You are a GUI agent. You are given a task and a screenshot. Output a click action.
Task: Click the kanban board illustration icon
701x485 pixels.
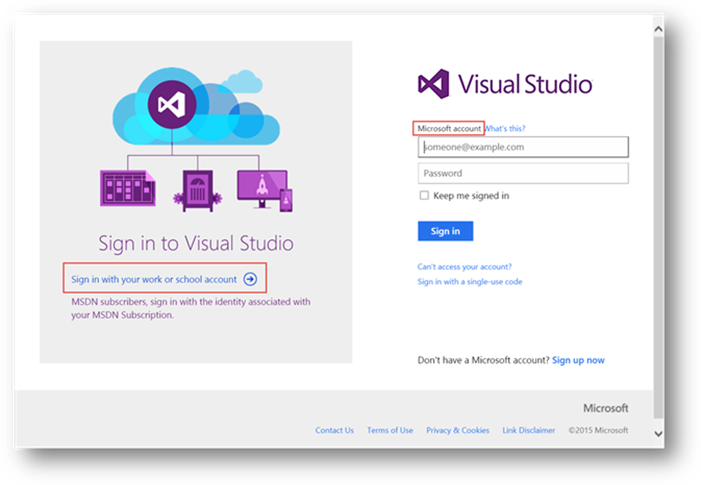[x=127, y=187]
